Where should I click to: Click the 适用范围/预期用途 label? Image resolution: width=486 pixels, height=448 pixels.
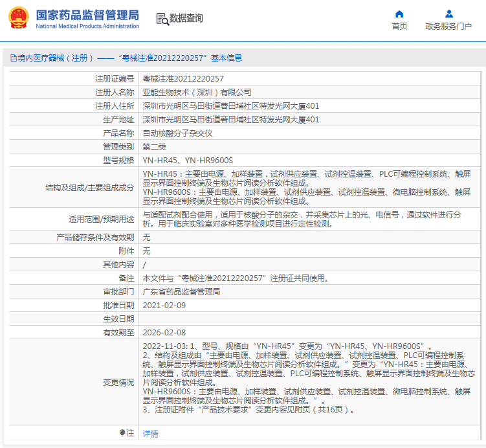pyautogui.click(x=102, y=219)
